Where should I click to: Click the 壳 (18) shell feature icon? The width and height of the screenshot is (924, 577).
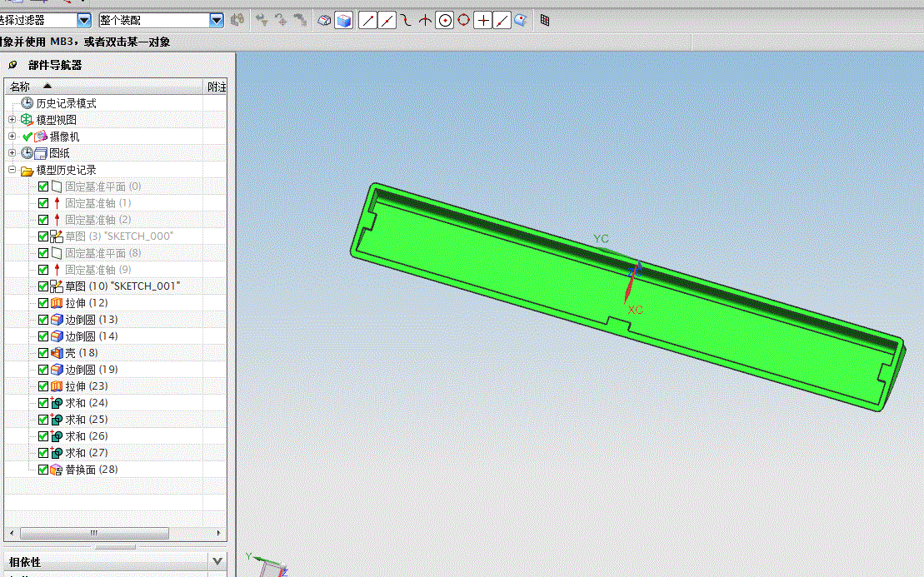57,353
